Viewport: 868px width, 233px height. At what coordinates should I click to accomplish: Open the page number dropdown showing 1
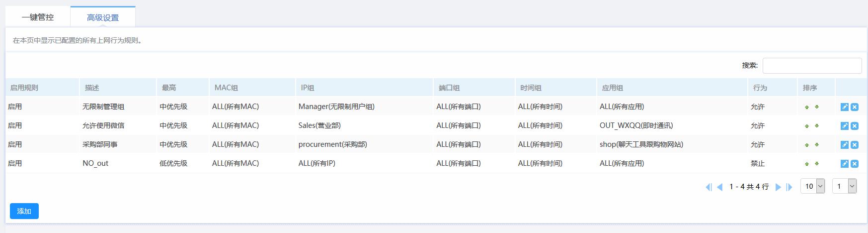point(845,186)
